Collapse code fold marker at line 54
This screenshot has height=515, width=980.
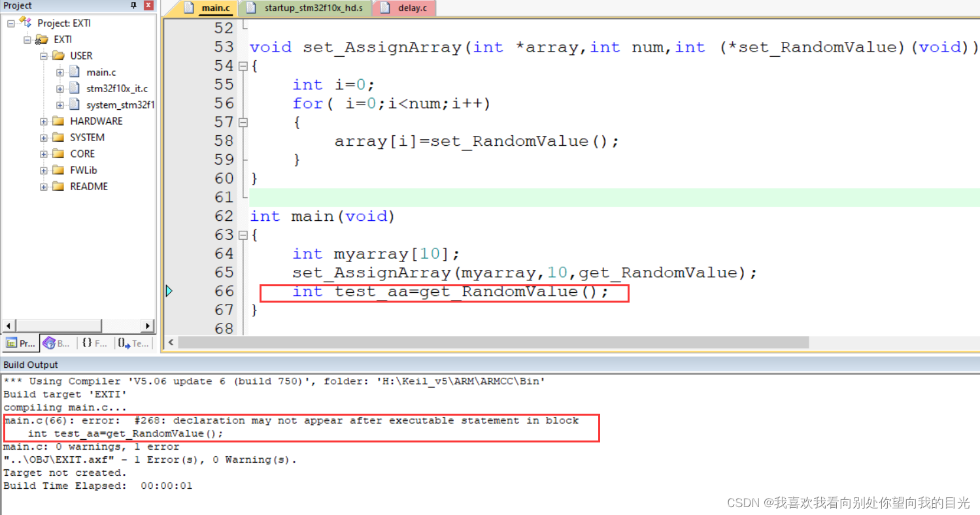coord(243,66)
